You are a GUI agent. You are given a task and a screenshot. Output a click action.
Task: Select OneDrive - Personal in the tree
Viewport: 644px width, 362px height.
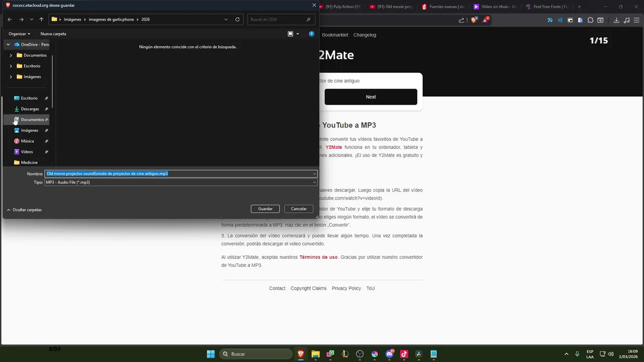[31, 44]
